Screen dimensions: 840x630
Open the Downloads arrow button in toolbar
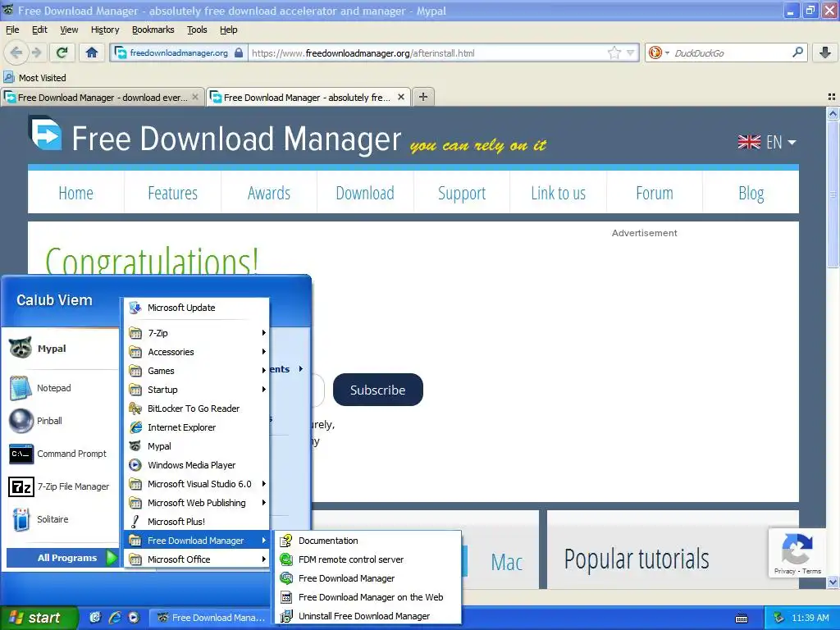pyautogui.click(x=825, y=52)
